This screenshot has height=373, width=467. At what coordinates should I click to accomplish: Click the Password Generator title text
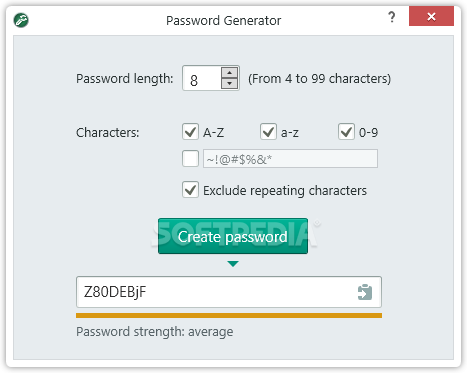click(224, 21)
